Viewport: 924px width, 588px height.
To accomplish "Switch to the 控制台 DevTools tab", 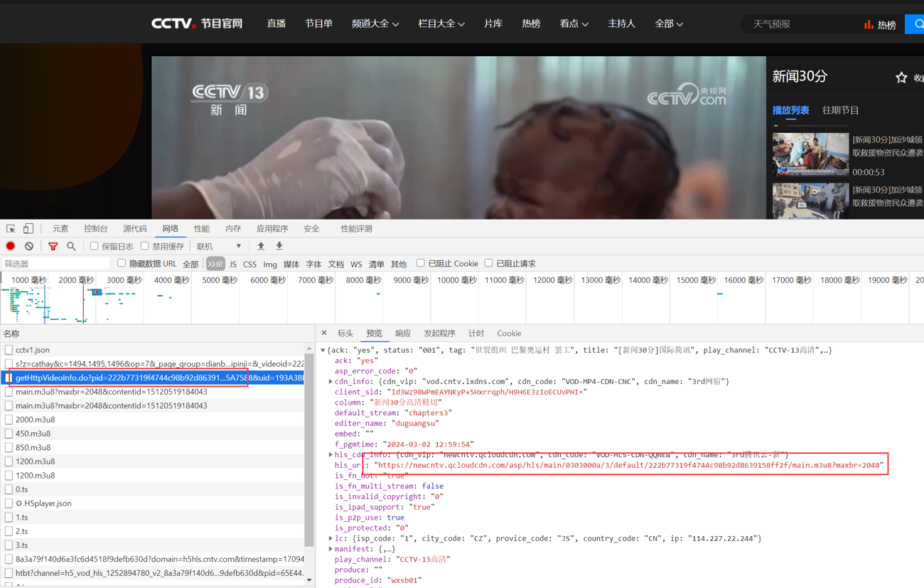I will pos(96,229).
